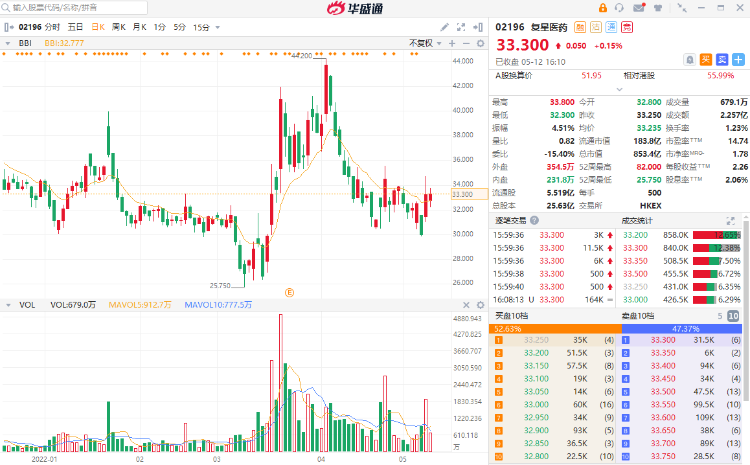Click bid level 6 price 33.000
This screenshot has width=750, height=465.
tap(536, 405)
